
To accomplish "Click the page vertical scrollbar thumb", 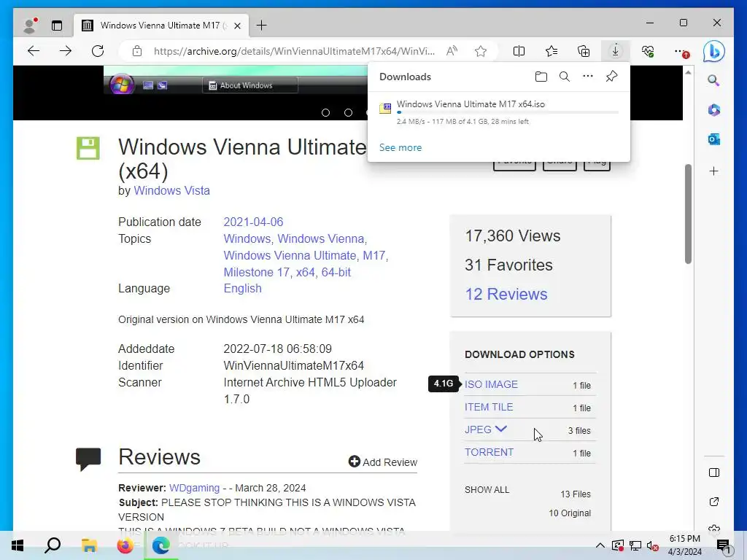I will [688, 214].
